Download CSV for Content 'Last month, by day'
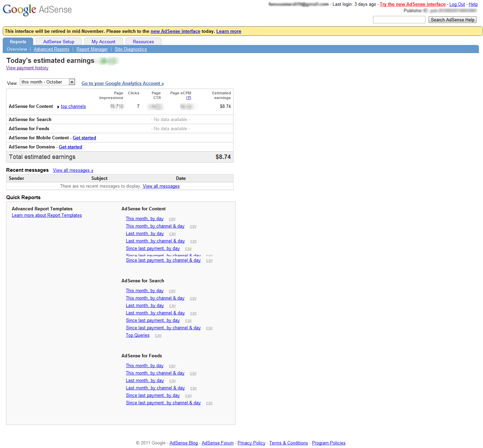Viewport: 483px width, 448px height. pos(172,234)
